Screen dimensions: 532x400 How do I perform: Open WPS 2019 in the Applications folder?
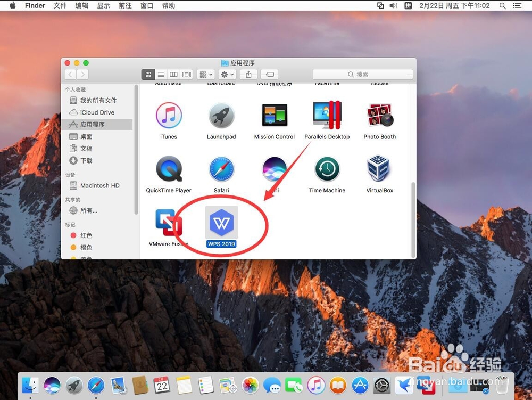[x=221, y=223]
